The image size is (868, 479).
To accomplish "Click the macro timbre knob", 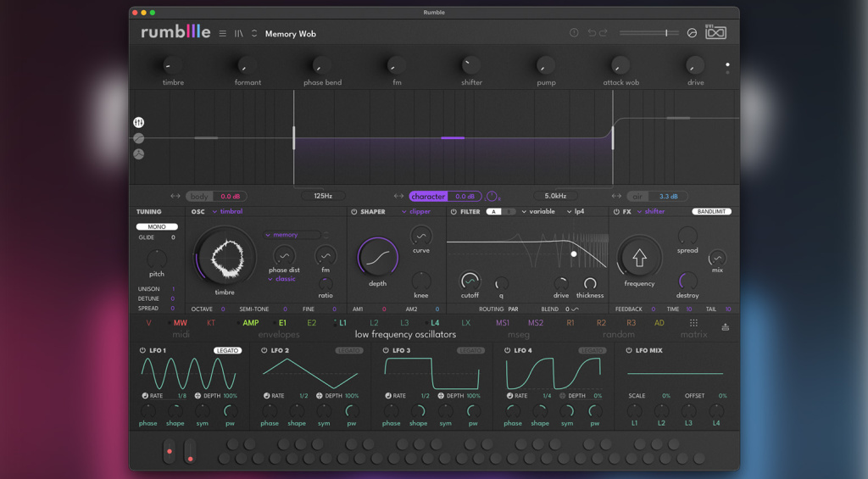I will click(173, 65).
